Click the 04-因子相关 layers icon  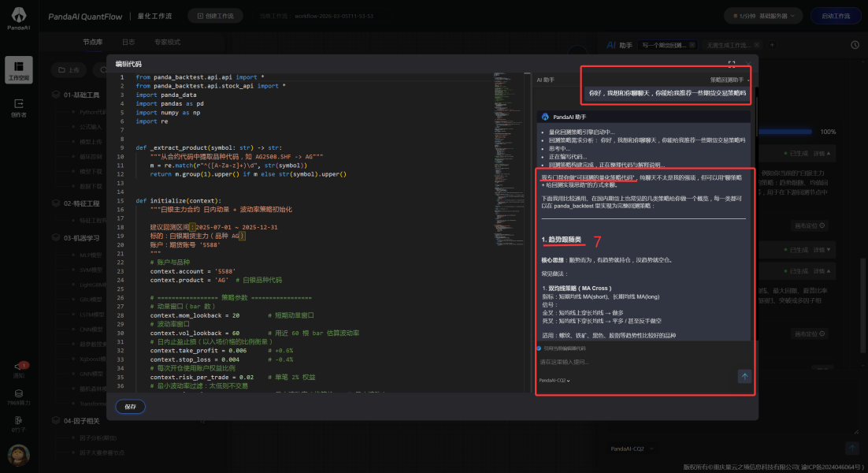pyautogui.click(x=56, y=420)
